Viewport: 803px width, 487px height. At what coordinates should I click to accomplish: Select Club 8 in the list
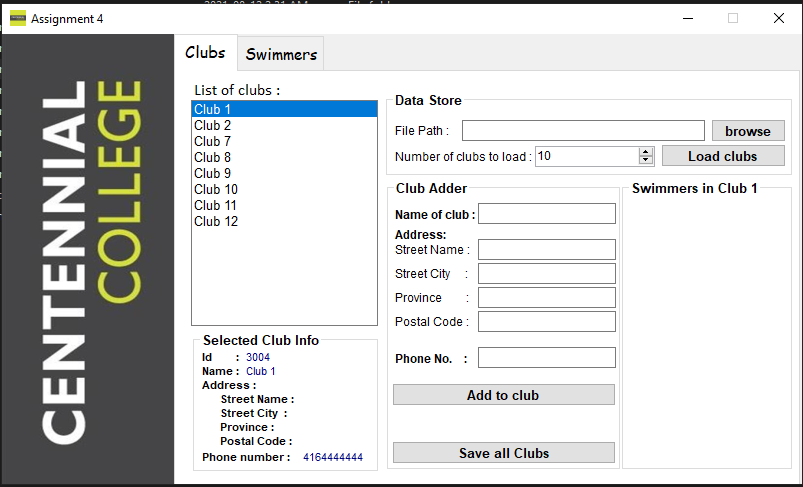[x=284, y=157]
